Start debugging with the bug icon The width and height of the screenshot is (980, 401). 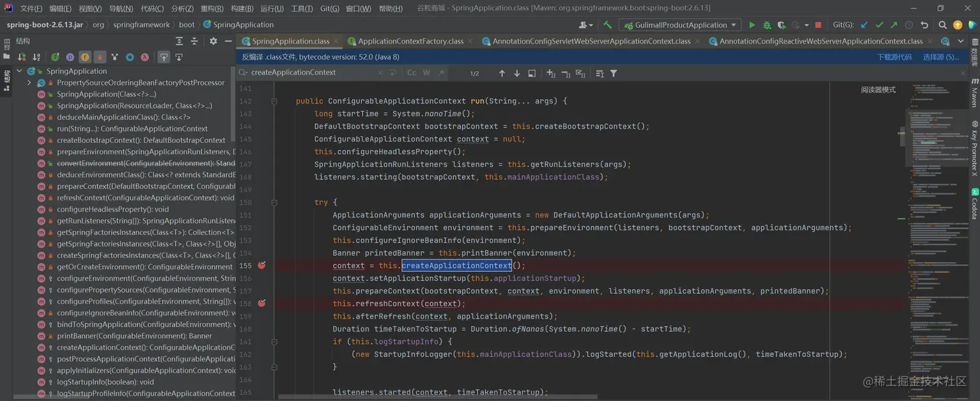[x=767, y=25]
